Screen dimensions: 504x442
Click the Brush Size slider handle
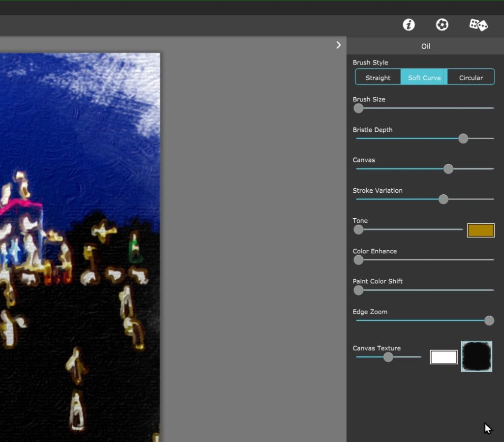(x=358, y=108)
